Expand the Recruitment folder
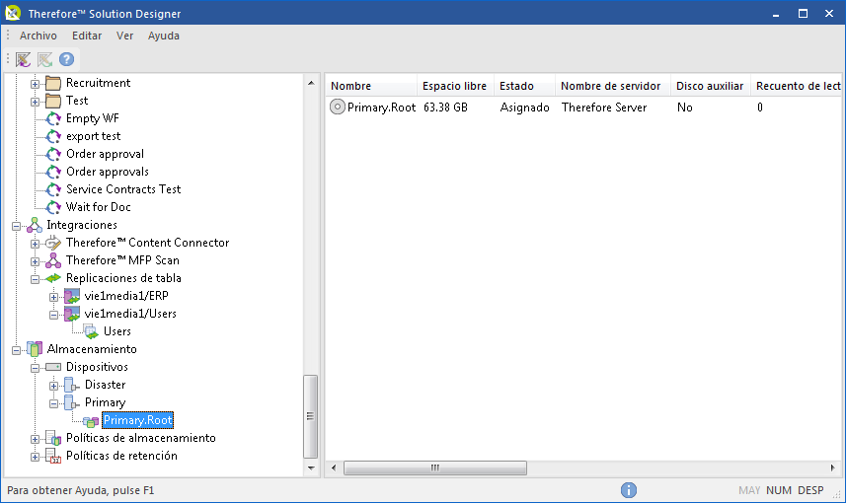Image resolution: width=847 pixels, height=504 pixels. [35, 84]
